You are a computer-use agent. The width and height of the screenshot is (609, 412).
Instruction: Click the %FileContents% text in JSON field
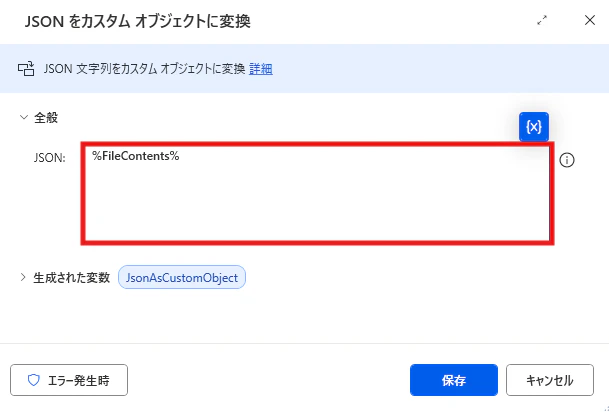coord(136,156)
